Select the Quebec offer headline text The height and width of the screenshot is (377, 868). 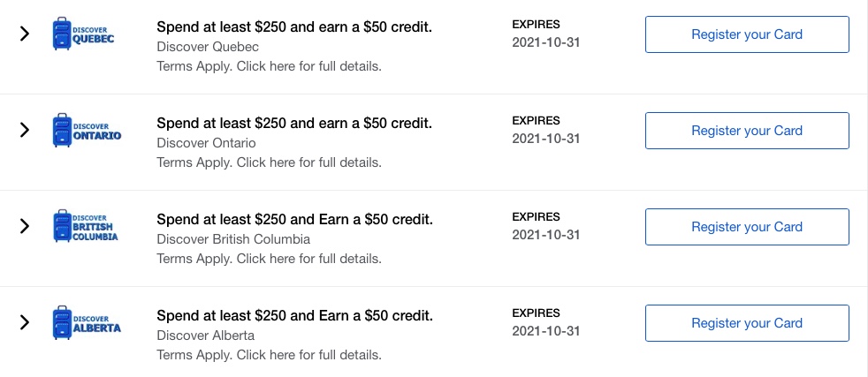pyautogui.click(x=294, y=26)
